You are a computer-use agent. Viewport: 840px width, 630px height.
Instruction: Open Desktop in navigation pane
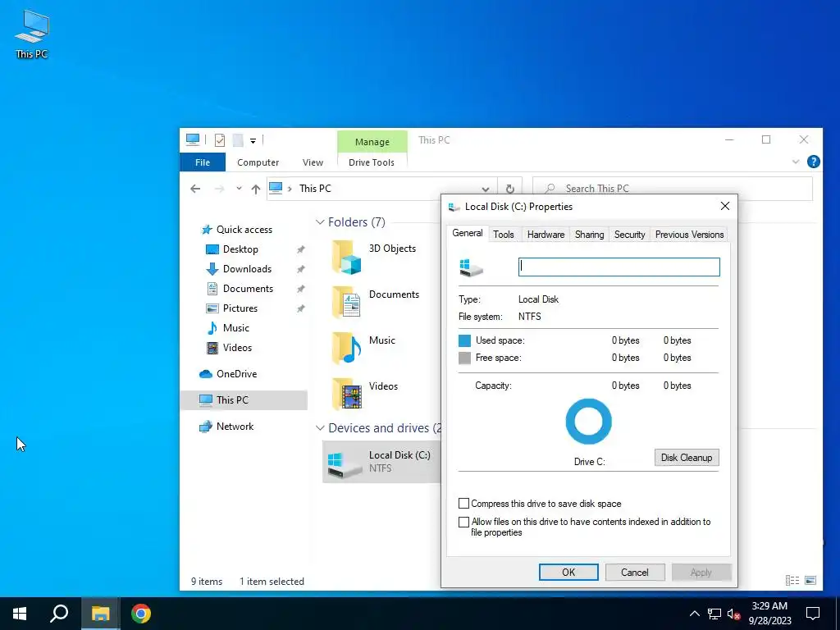tap(240, 249)
